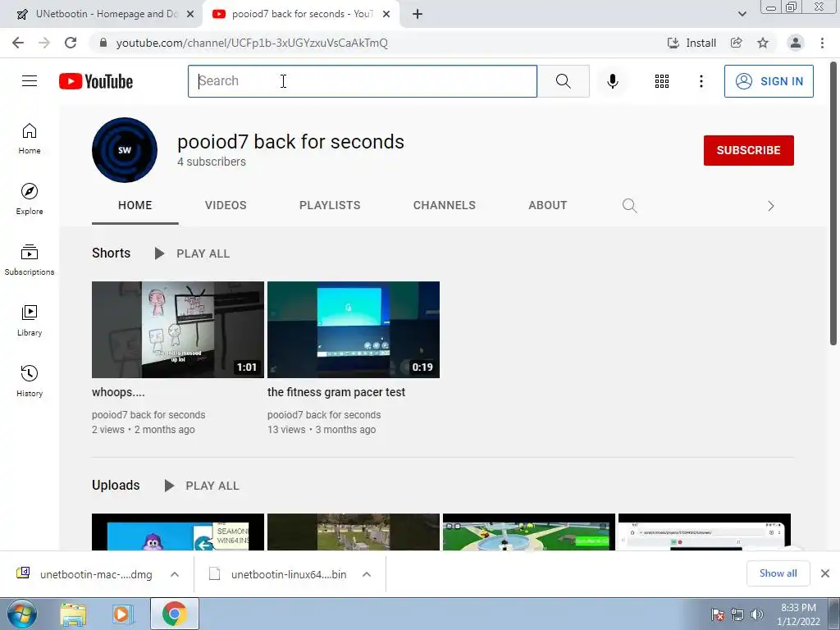The height and width of the screenshot is (630, 840).
Task: Go to Home in the sidebar
Action: click(x=30, y=139)
